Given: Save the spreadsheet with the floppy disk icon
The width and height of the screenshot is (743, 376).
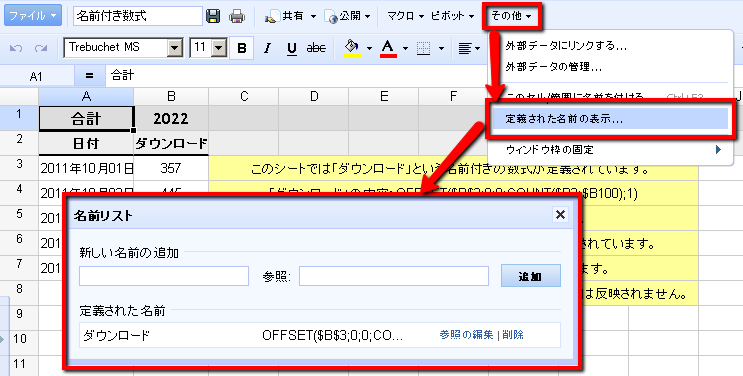Looking at the screenshot, I should (213, 16).
